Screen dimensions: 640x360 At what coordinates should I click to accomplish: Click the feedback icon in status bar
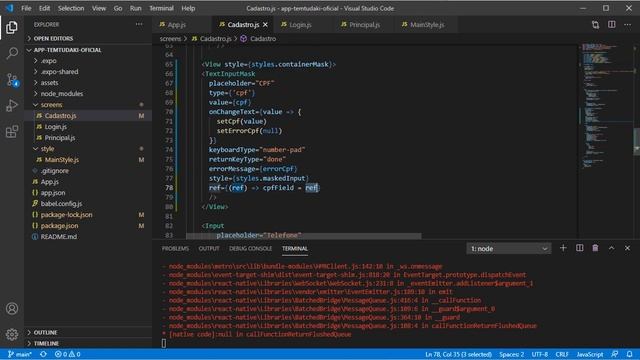point(615,354)
